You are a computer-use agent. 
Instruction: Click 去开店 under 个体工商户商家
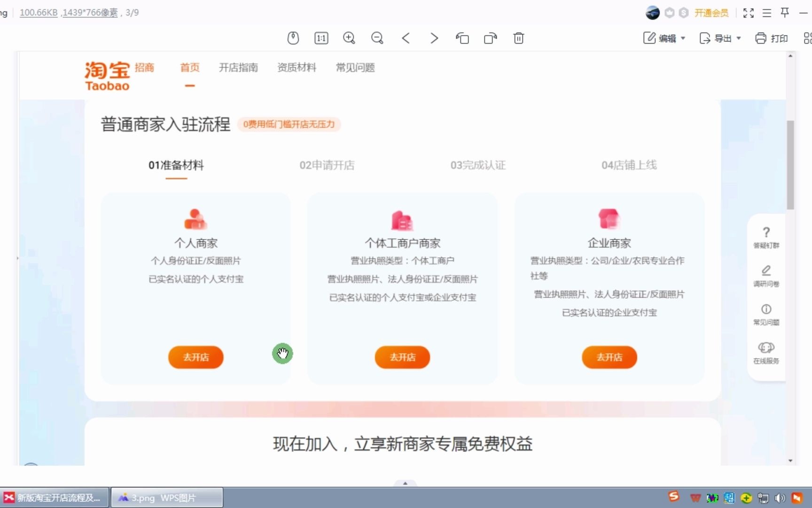click(x=402, y=357)
